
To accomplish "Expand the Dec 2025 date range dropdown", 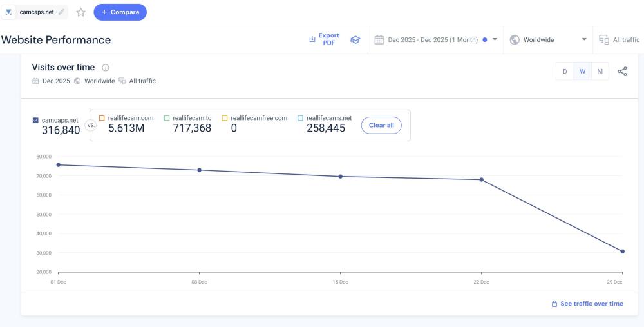I will click(495, 40).
